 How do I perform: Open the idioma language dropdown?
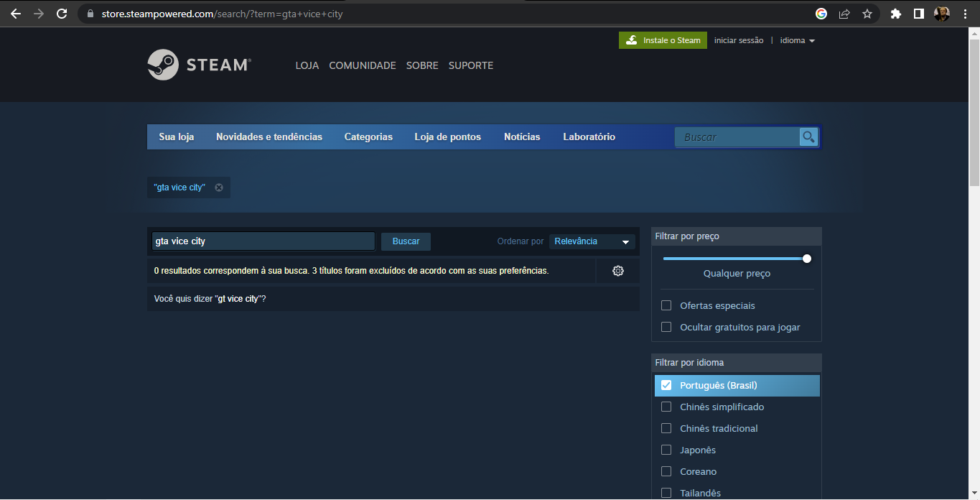(797, 40)
